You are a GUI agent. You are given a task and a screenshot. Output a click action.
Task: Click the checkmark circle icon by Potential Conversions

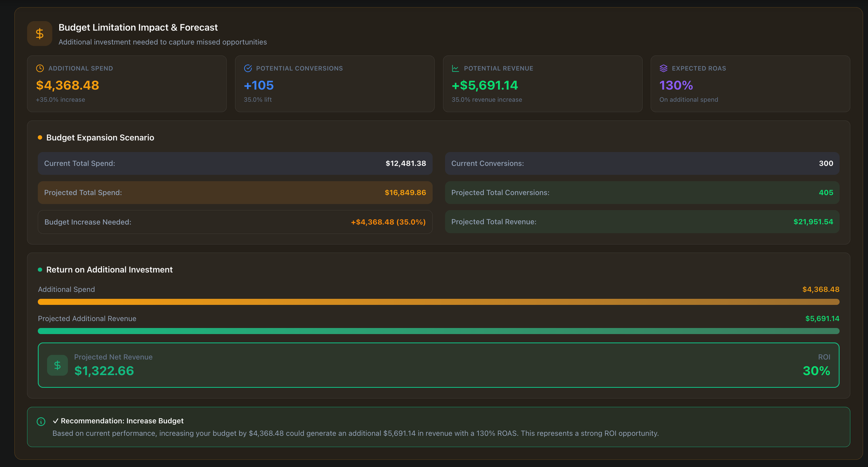click(248, 69)
